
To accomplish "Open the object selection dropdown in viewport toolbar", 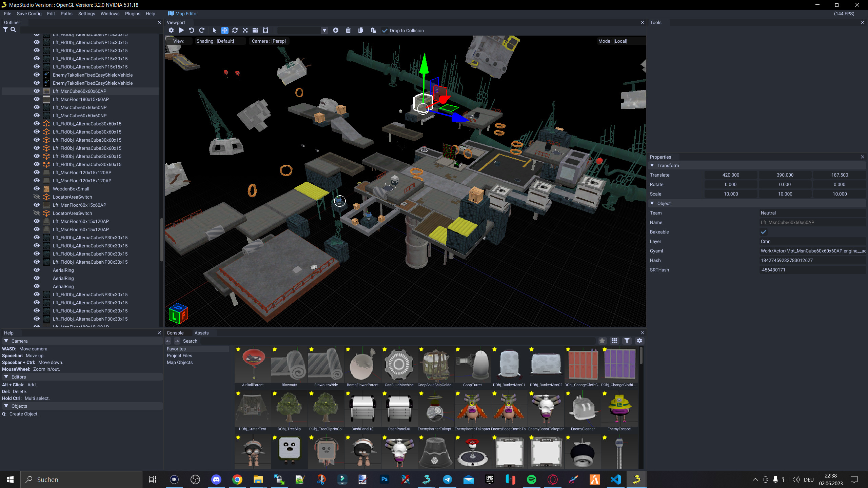I will coord(324,30).
